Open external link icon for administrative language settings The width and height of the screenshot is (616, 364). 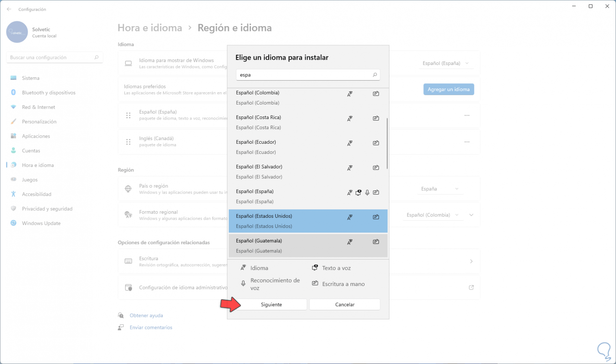471,287
